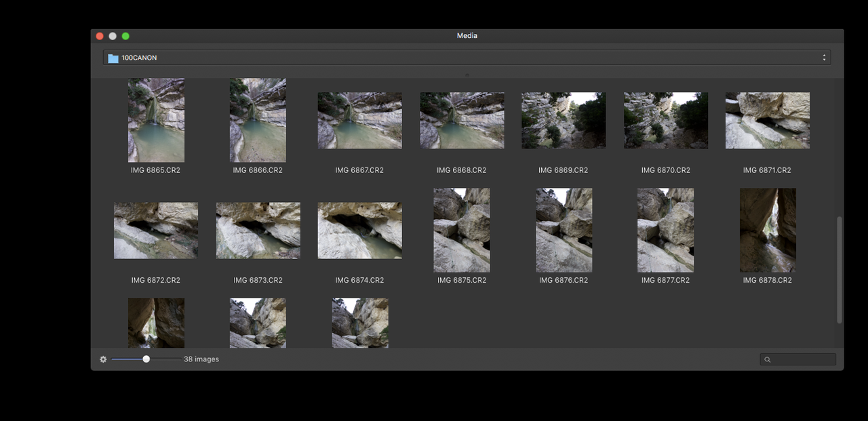Select thumbnail IMG 6872.CR2
The height and width of the screenshot is (421, 868).
(x=156, y=230)
